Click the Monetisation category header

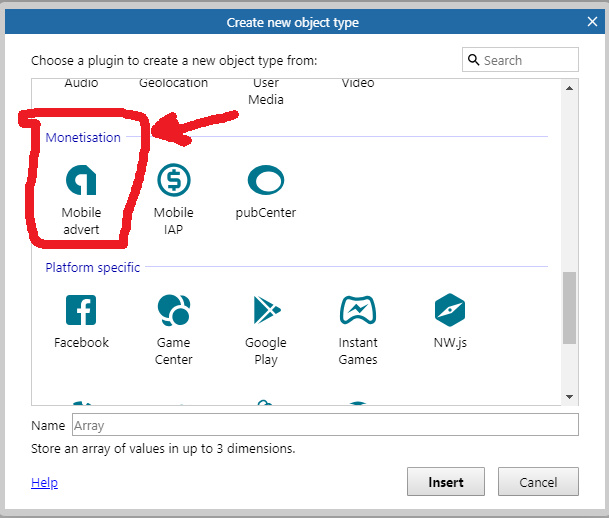coord(83,137)
